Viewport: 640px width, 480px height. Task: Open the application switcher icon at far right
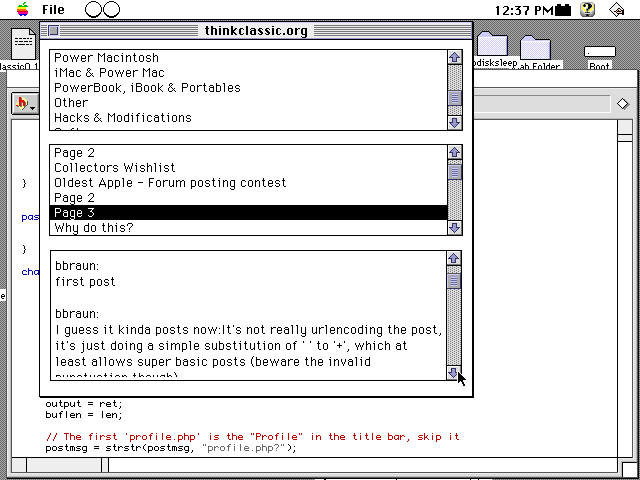point(620,10)
